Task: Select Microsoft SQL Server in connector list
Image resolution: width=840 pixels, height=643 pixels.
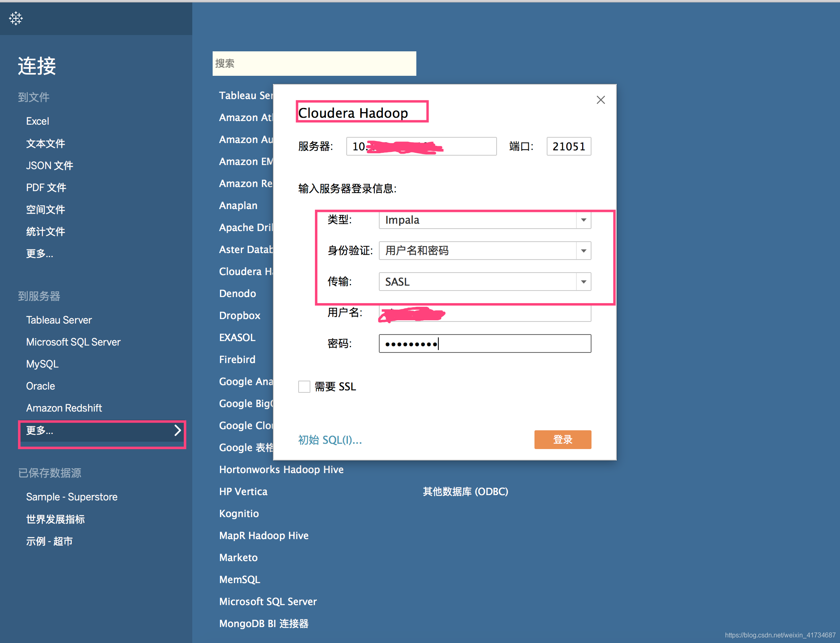Action: 268,601
